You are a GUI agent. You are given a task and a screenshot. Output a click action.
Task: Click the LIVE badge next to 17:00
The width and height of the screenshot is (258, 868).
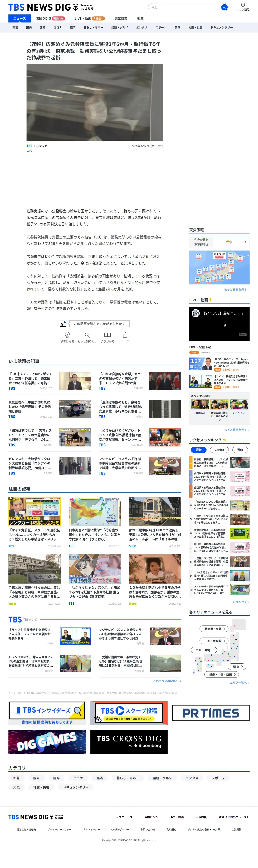218,387
